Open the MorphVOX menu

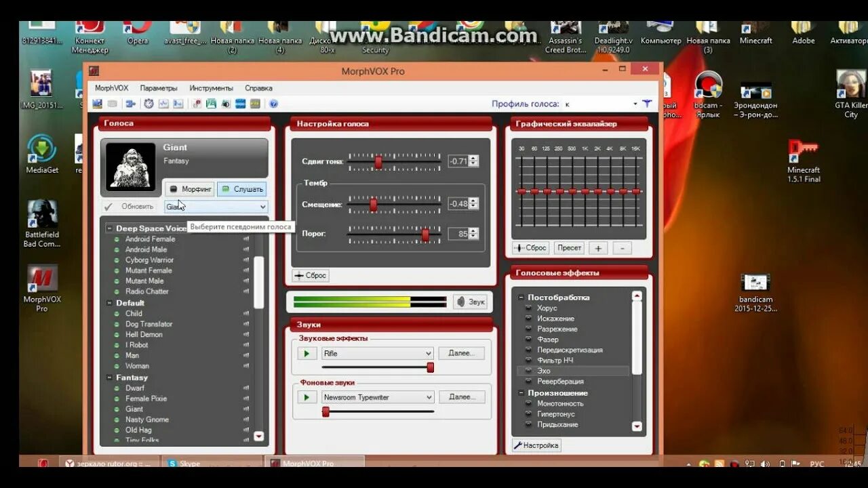point(111,88)
